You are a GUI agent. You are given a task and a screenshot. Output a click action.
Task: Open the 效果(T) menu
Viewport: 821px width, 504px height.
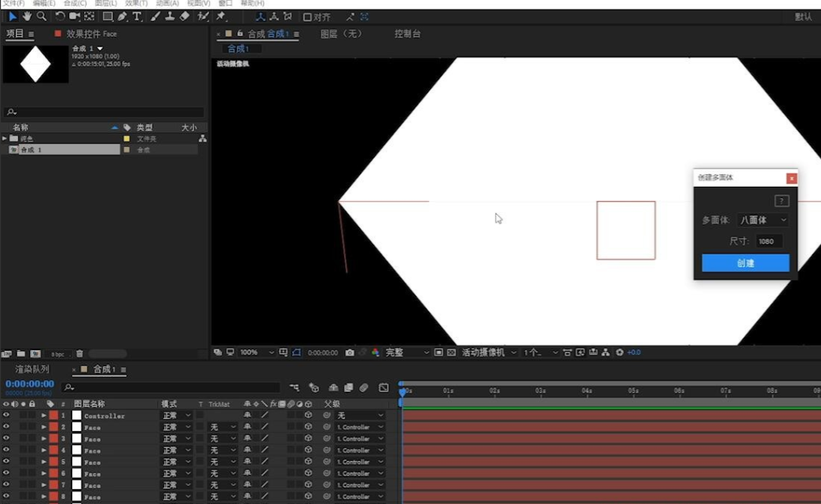pos(136,4)
